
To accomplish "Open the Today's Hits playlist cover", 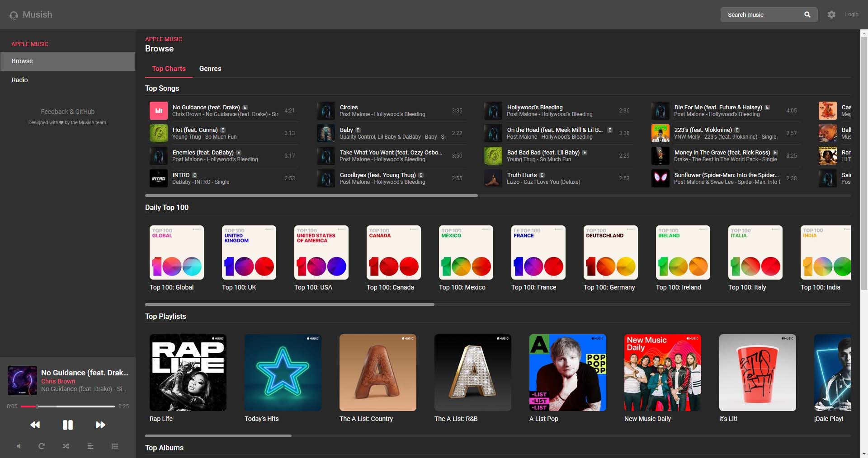I will coord(283,373).
